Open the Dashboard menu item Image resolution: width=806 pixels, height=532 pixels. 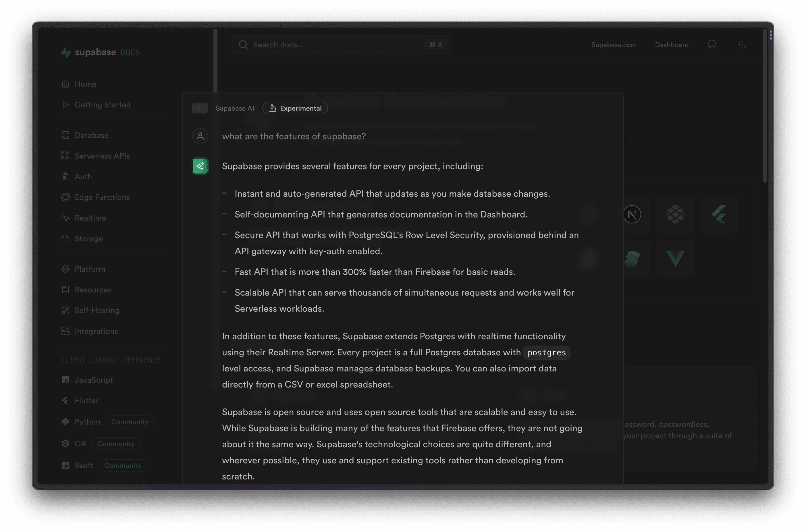[672, 45]
